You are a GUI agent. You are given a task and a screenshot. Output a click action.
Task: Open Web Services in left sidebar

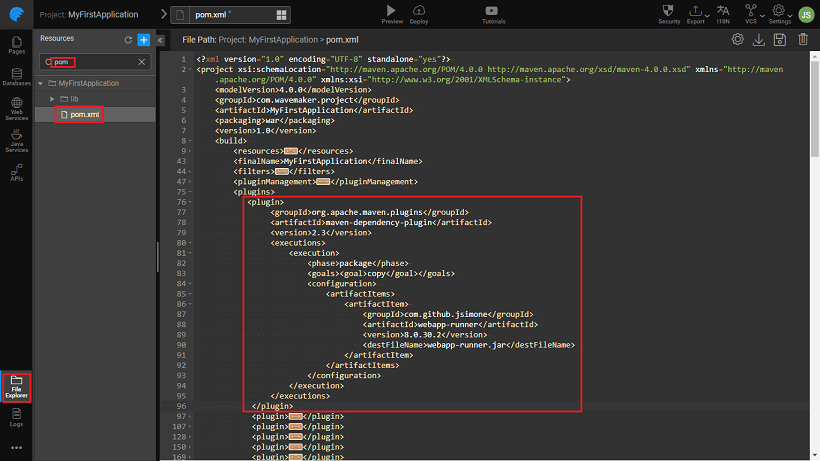click(x=16, y=111)
